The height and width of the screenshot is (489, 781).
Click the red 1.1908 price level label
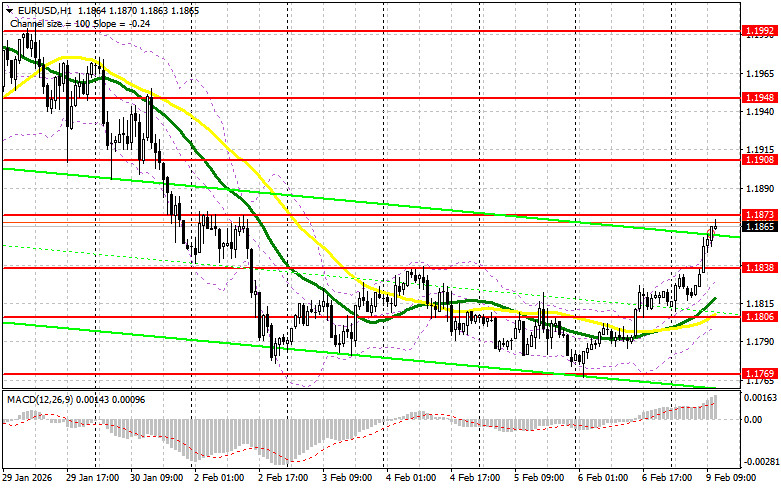tap(760, 159)
